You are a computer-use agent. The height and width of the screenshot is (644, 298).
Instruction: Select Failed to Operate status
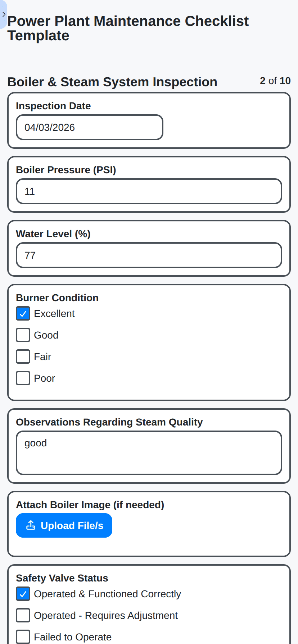coord(23,636)
